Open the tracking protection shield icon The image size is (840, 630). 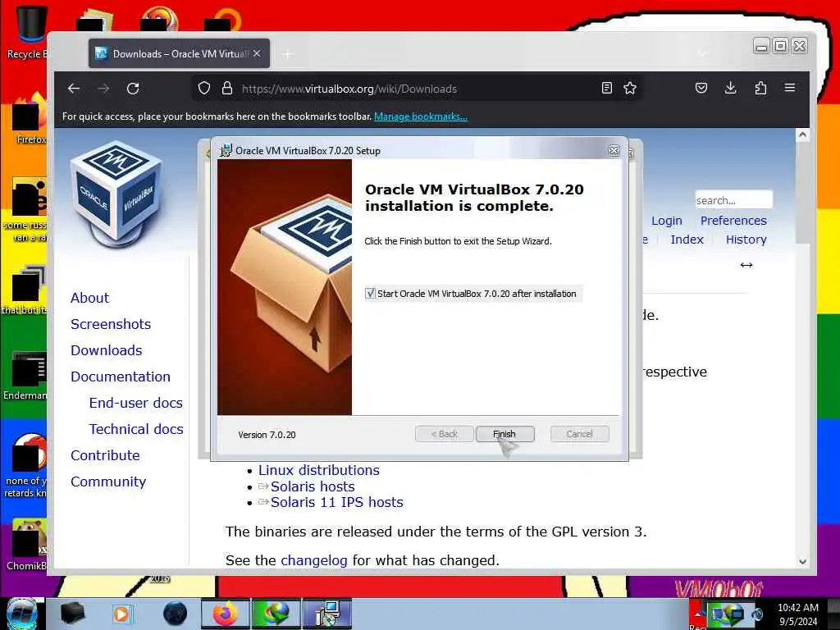pos(204,89)
